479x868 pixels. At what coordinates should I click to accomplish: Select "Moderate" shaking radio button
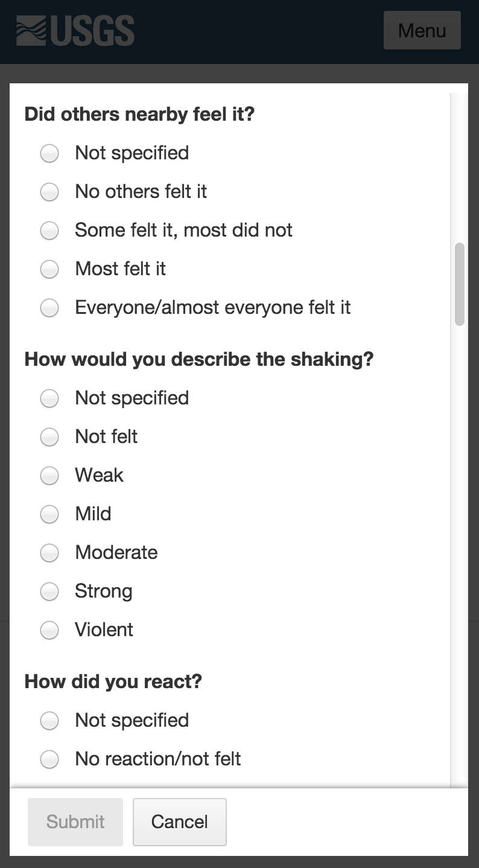(49, 553)
